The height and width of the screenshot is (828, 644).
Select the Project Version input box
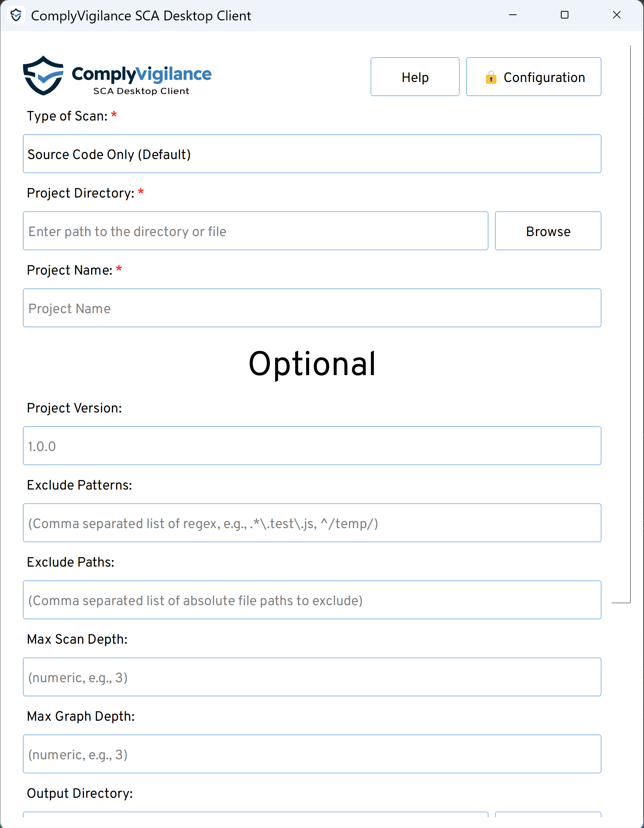[x=312, y=446]
